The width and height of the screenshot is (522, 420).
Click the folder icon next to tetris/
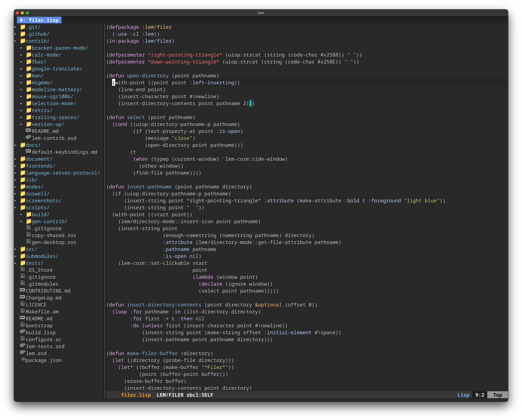coord(29,110)
